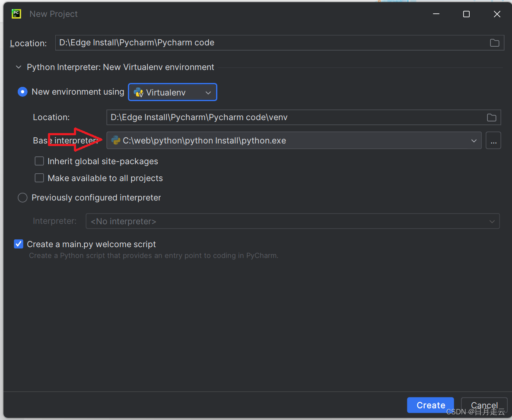Maximize the New Project window
The width and height of the screenshot is (512, 420).
tap(466, 14)
